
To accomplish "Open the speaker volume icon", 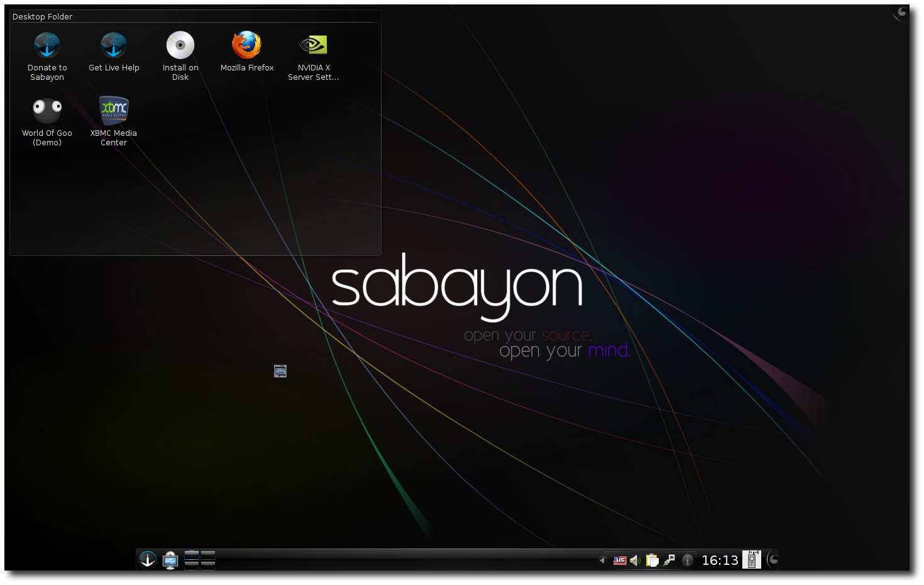I will pos(635,559).
